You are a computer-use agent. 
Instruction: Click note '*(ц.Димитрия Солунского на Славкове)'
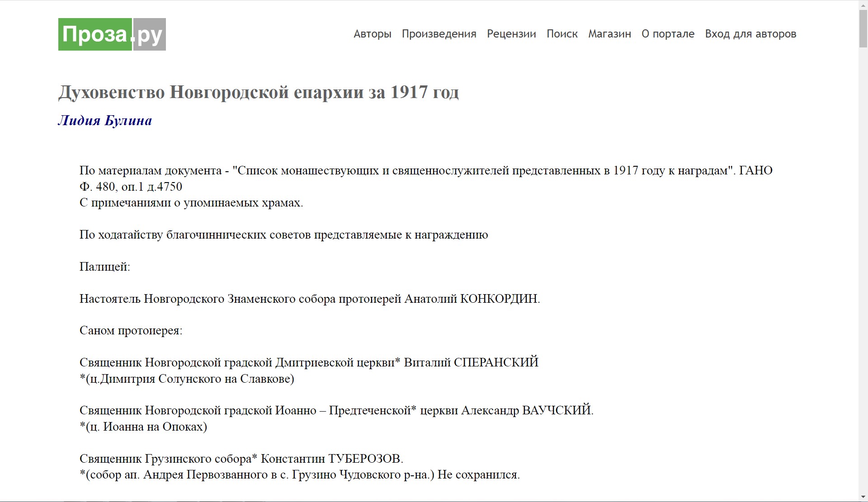[187, 379]
